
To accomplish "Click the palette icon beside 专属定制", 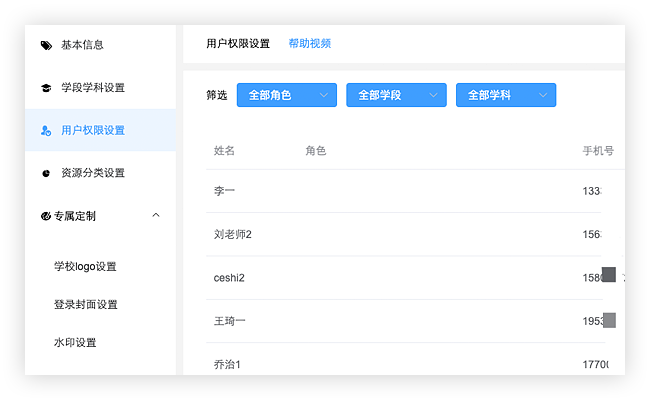I will point(46,216).
